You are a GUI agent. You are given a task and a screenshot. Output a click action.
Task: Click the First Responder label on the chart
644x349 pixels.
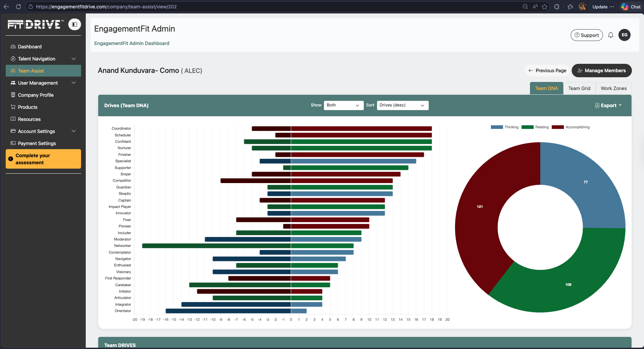[x=118, y=278]
